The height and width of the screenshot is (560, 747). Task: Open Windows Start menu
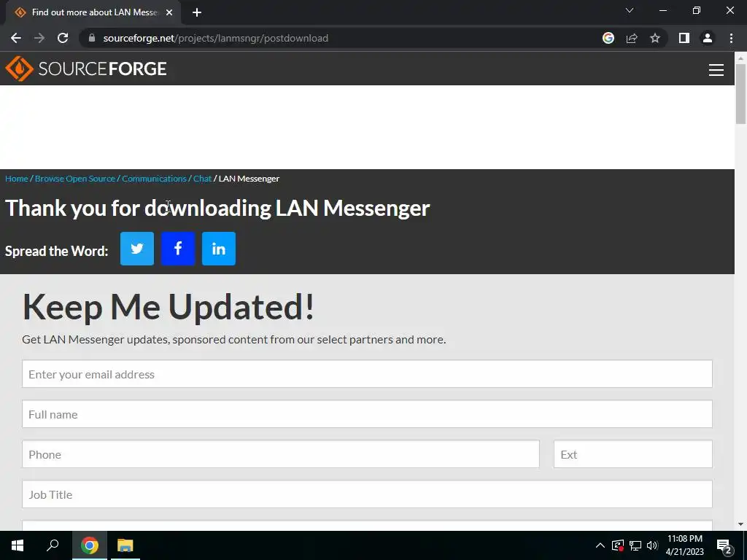[x=18, y=545]
